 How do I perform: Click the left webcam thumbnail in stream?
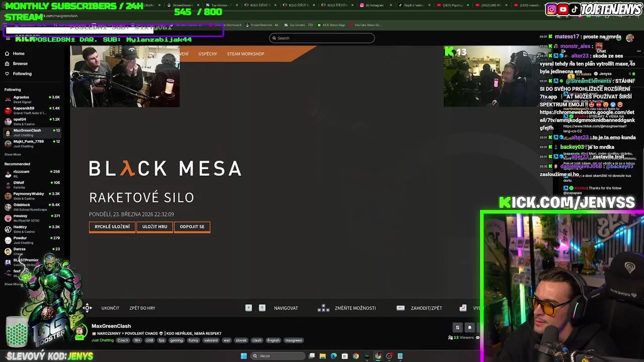pos(125,76)
